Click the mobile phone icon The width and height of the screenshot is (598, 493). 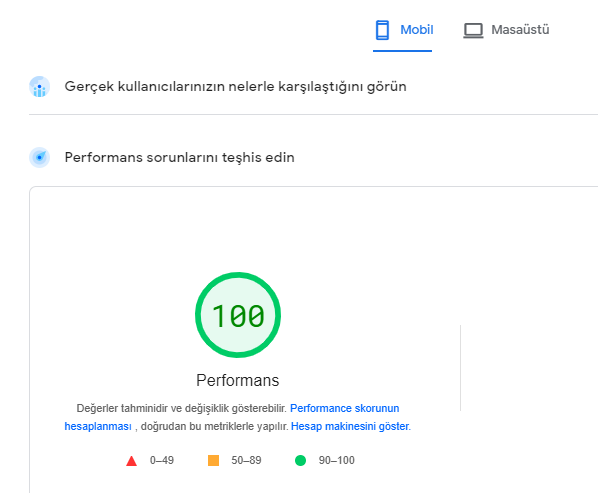pos(382,30)
